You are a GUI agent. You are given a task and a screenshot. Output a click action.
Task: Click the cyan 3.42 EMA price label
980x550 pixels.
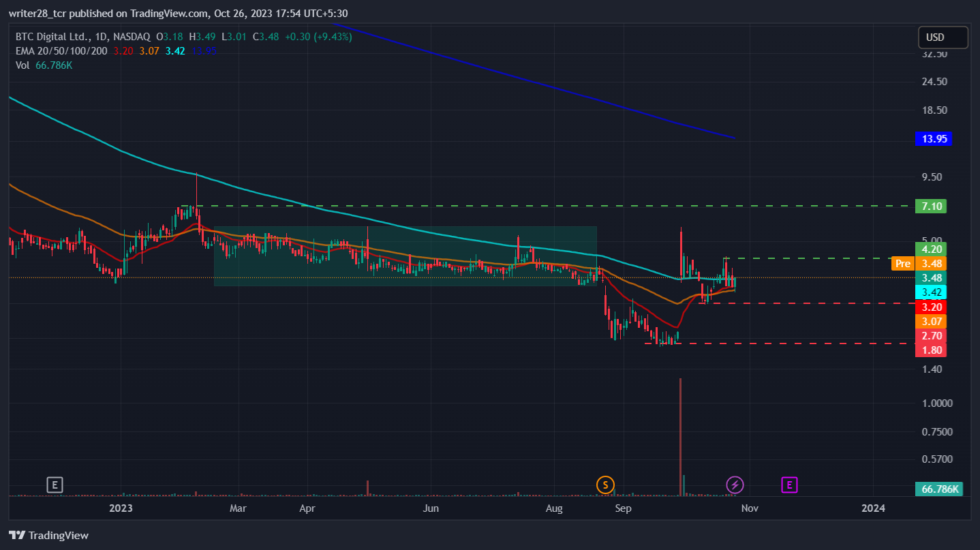(x=932, y=292)
